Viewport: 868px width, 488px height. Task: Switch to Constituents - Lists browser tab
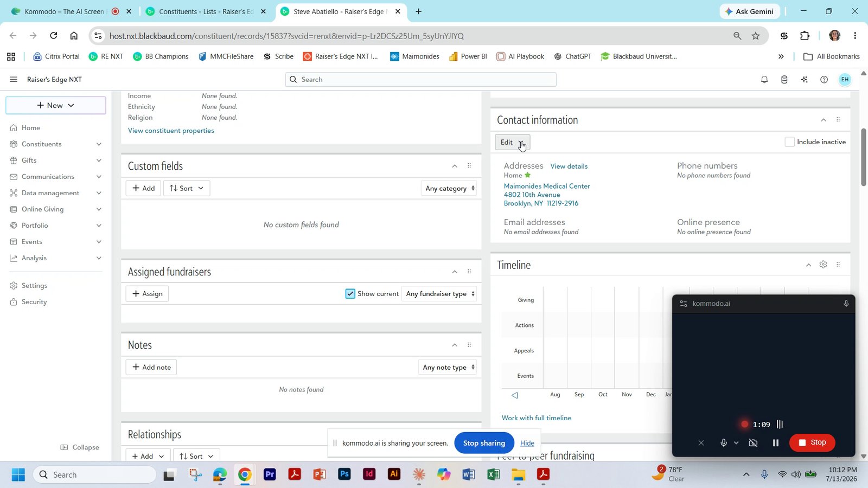click(x=206, y=11)
